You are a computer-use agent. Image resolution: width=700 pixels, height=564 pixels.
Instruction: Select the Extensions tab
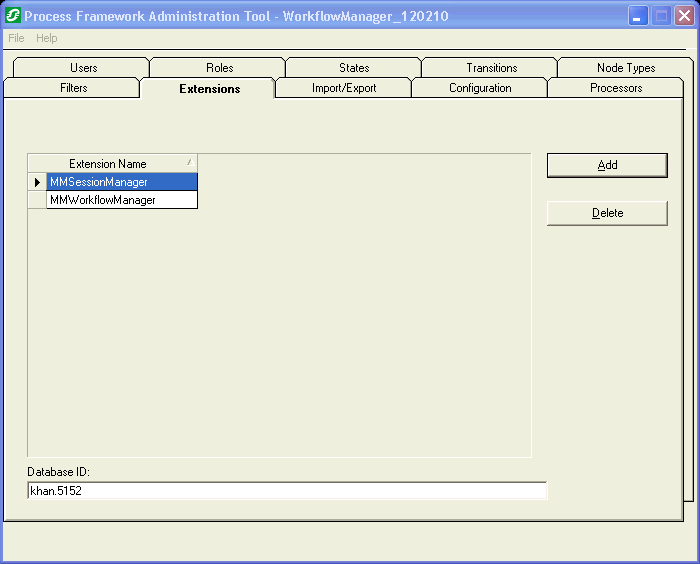pyautogui.click(x=209, y=89)
